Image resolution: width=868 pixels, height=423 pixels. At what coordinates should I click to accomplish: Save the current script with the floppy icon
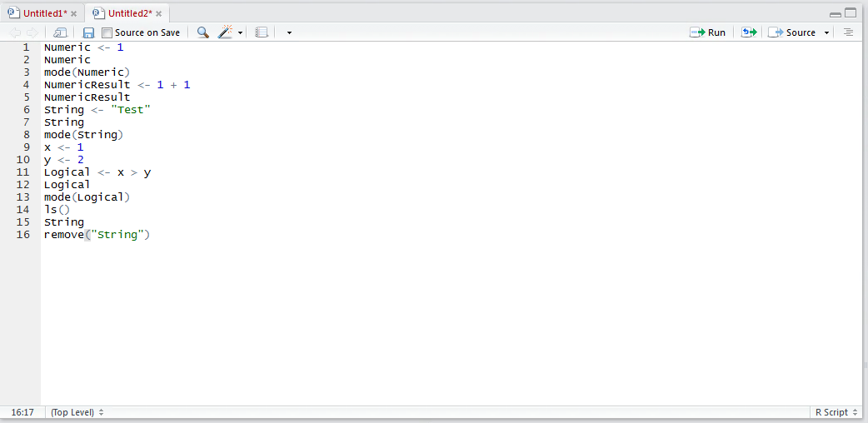88,32
